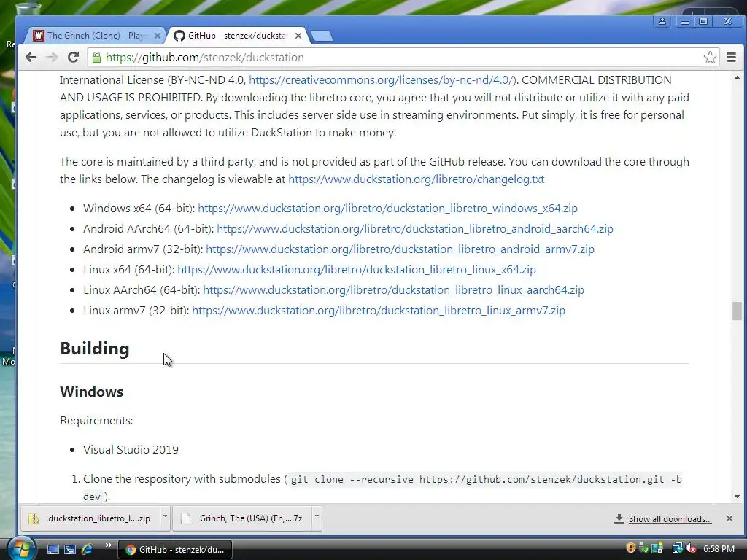The height and width of the screenshot is (560, 747).
Task: Bookmark this page with the star icon
Action: click(710, 58)
